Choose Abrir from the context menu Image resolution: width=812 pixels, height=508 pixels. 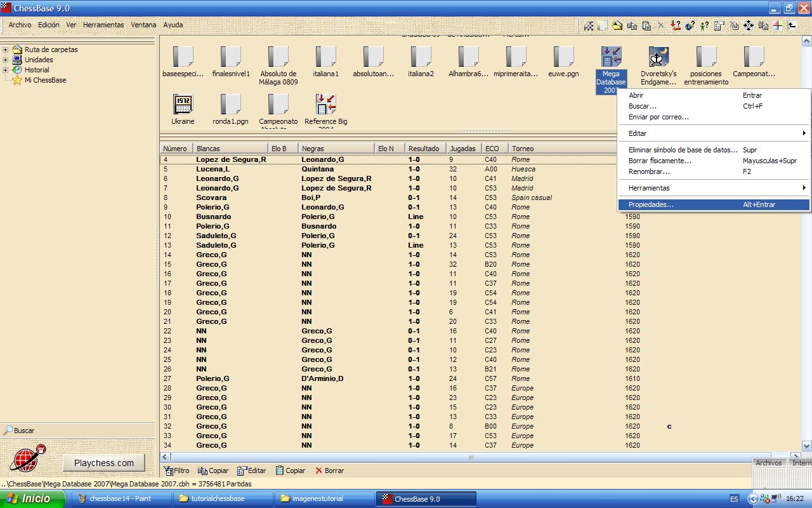click(714, 95)
